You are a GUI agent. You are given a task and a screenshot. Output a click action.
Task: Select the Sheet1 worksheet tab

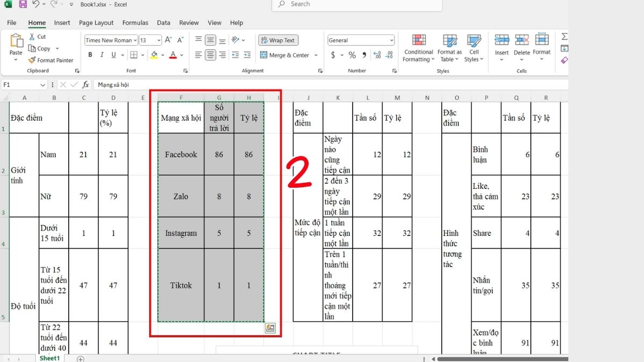(x=49, y=358)
